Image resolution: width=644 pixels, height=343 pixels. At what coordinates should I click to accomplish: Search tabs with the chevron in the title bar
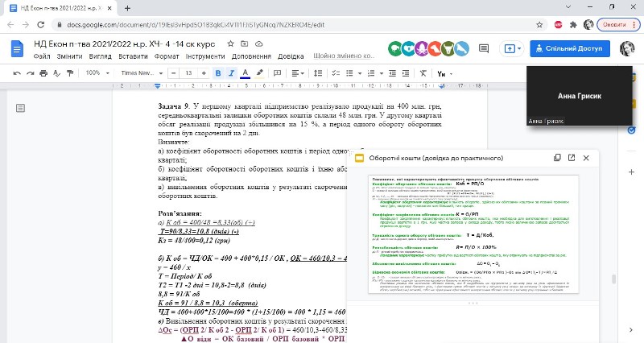coord(568,7)
